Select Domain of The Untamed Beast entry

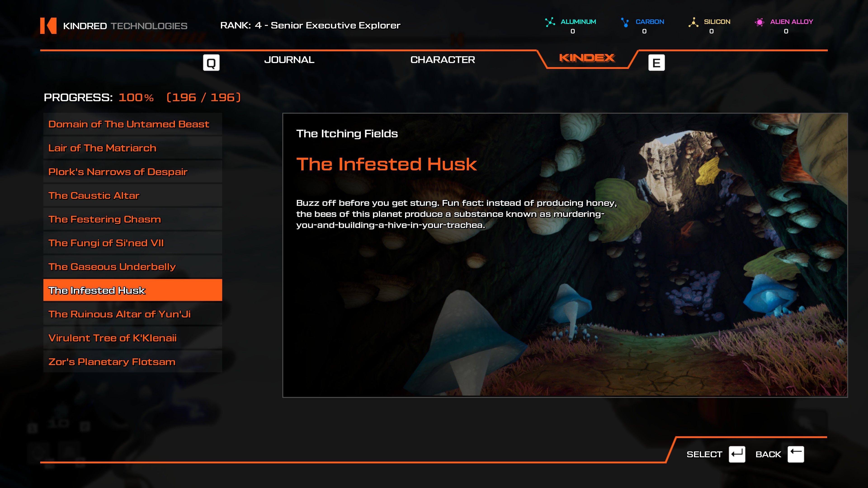pos(133,124)
